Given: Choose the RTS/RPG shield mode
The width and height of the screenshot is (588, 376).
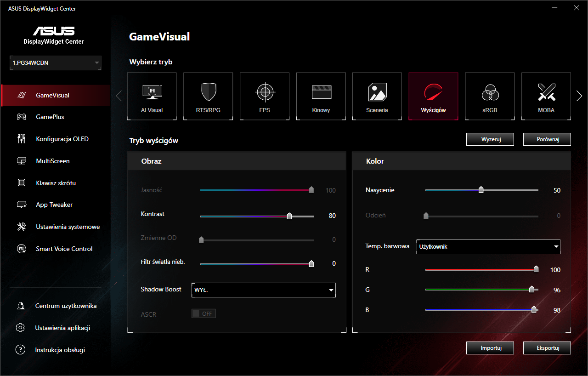Looking at the screenshot, I should pyautogui.click(x=208, y=96).
